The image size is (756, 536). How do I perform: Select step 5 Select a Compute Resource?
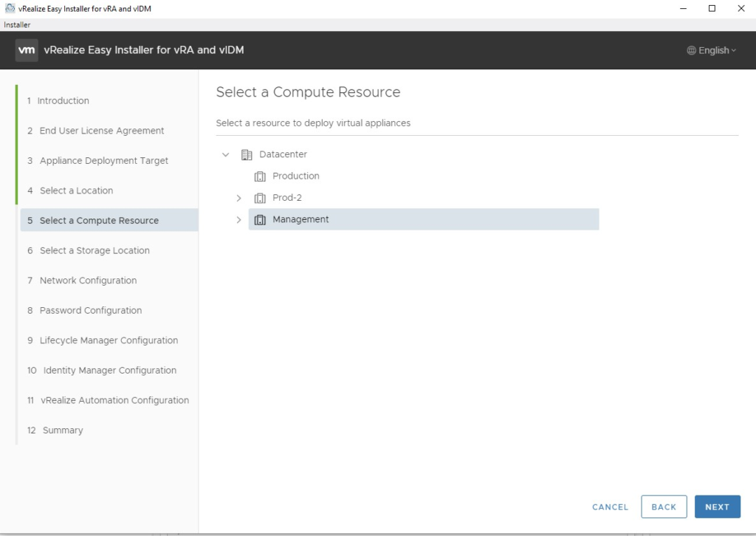pyautogui.click(x=109, y=220)
